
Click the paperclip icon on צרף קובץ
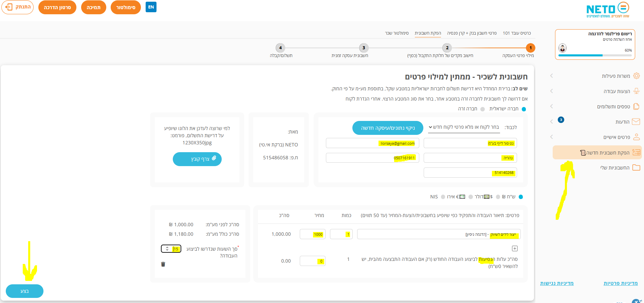coord(214,158)
